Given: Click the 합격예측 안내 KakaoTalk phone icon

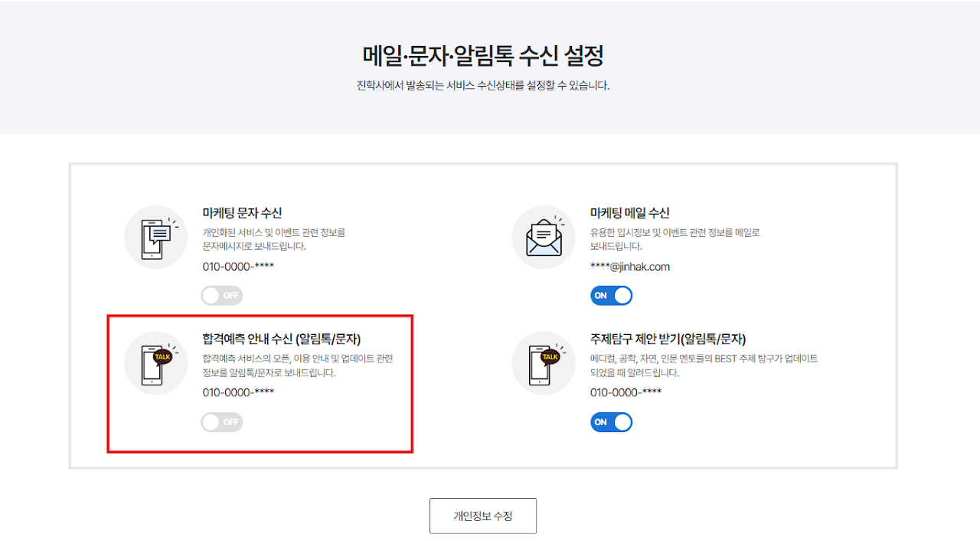Looking at the screenshot, I should (x=156, y=363).
